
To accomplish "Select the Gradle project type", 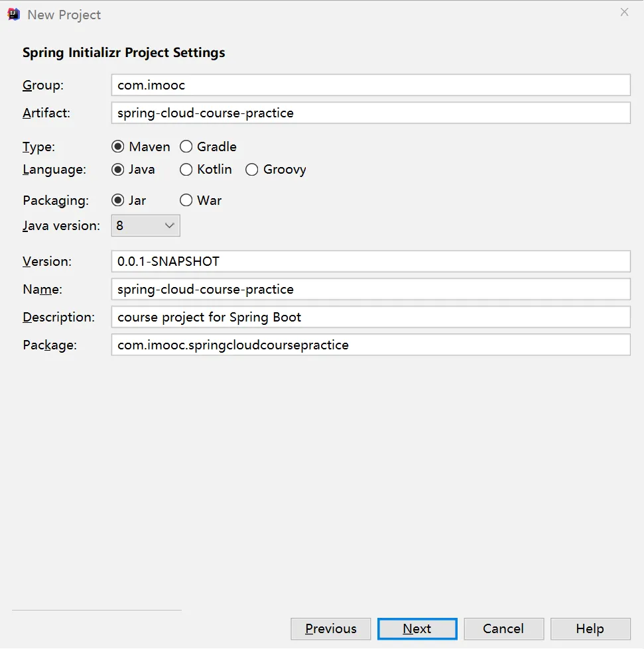I will (x=186, y=147).
